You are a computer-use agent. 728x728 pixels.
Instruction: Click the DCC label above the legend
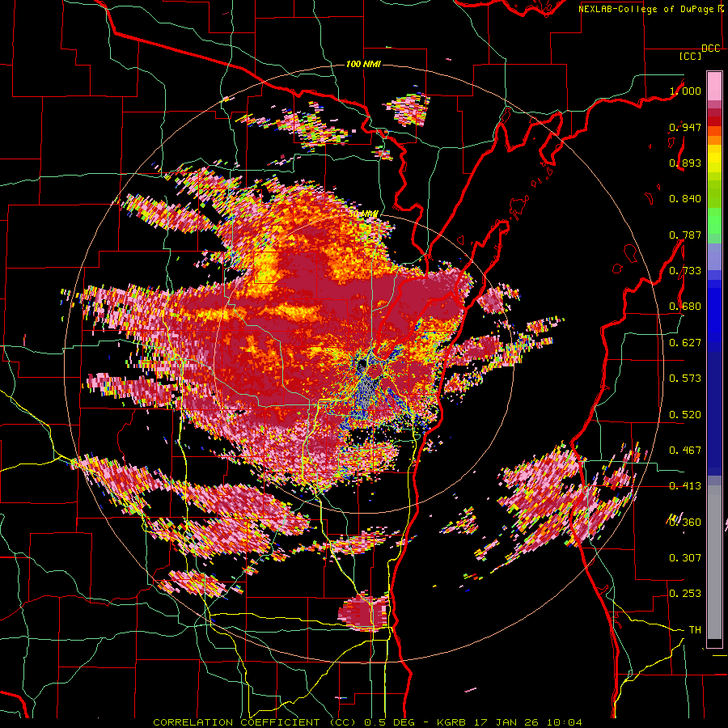pos(711,49)
